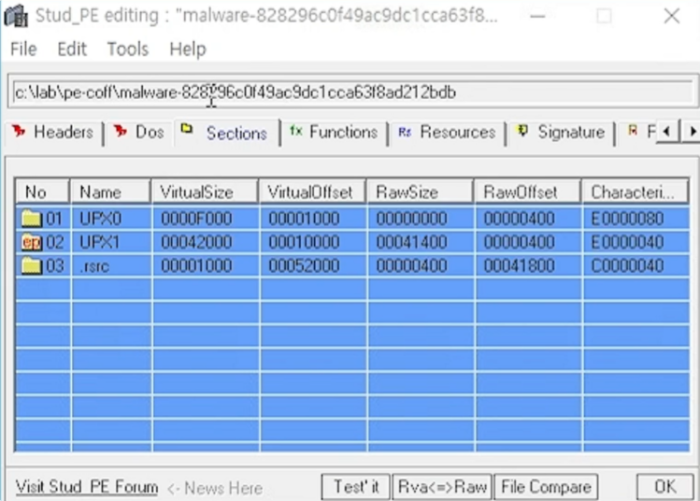Screen dimensions: 700x501
Task: Click the R icon on the cut-off tab
Action: click(x=632, y=131)
